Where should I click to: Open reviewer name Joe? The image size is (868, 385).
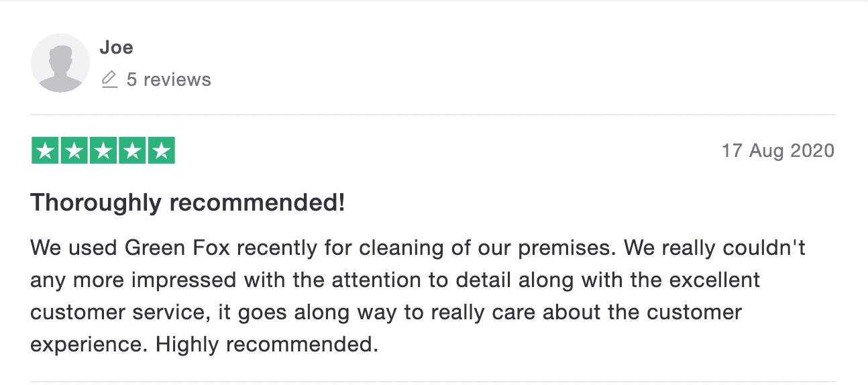[x=116, y=48]
